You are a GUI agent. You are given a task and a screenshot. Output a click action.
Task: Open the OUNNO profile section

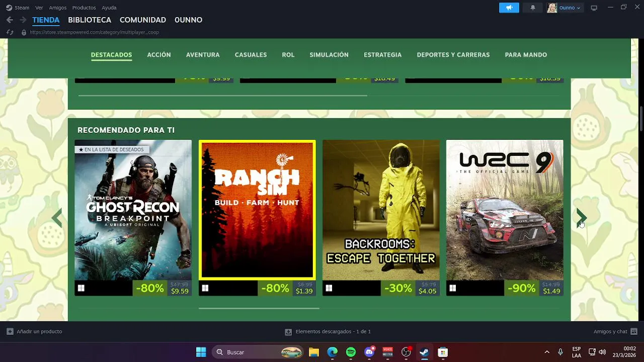pos(188,20)
